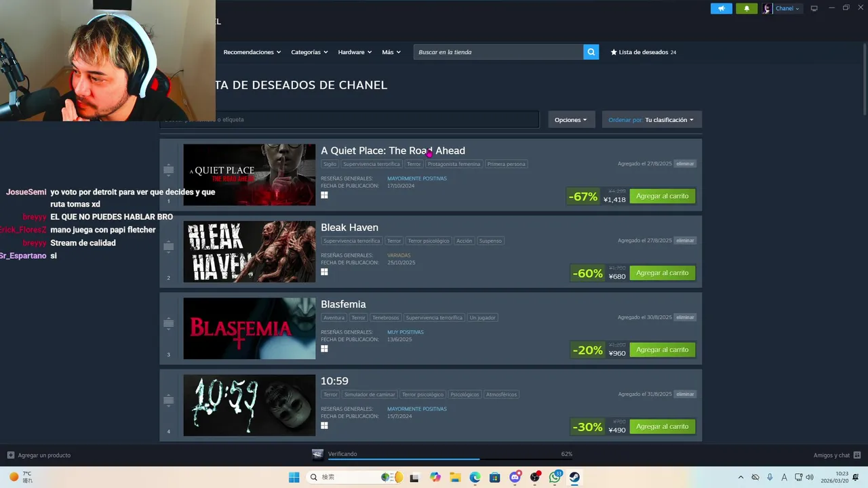
Task: Expand Recomendaciones menu
Action: tap(252, 52)
